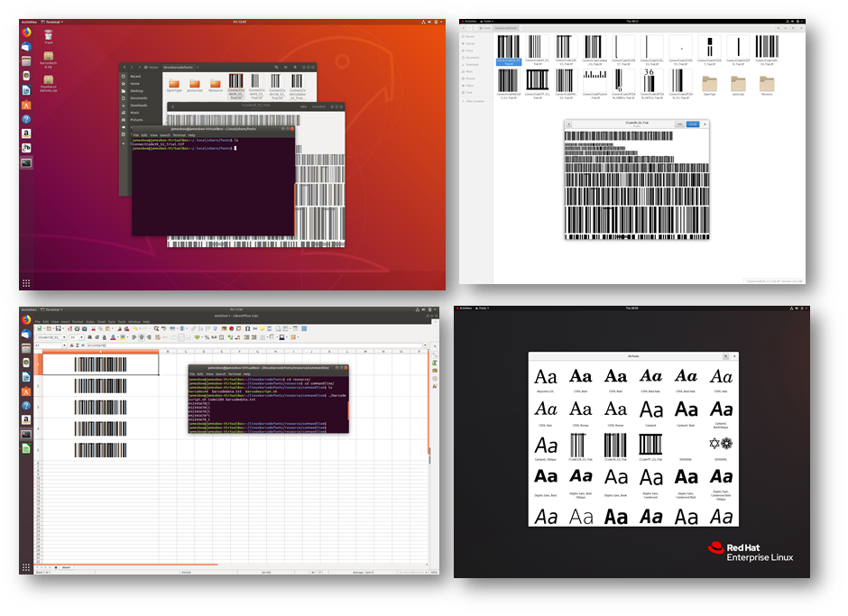Viewport: 848px width, 616px height.
Task: Open the Font Size dropdown showing 24 in Calc
Action: tap(82, 337)
